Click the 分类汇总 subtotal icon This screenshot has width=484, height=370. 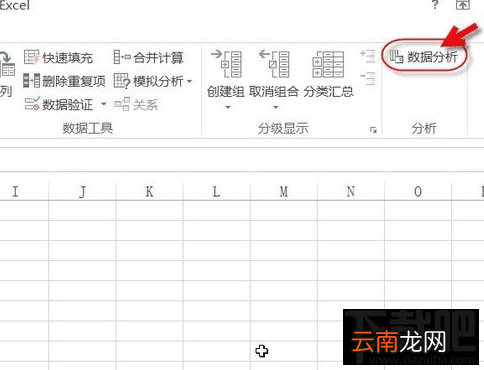pyautogui.click(x=328, y=64)
